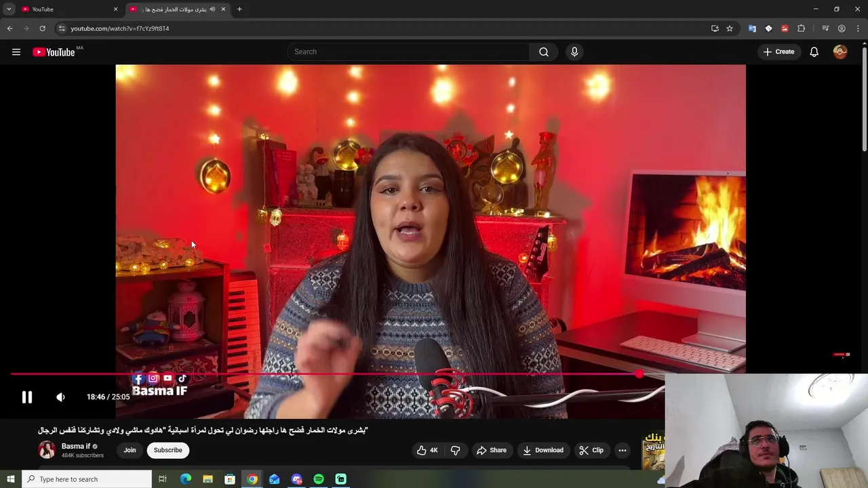Screen dimensions: 868x488
Task: Install the YouTube app from address bar
Action: pyautogui.click(x=715, y=28)
